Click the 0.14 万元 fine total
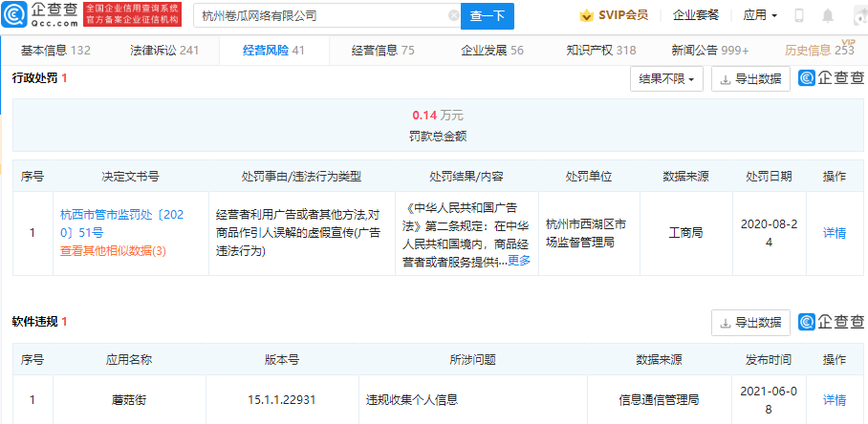The height and width of the screenshot is (424, 868). pos(437,116)
